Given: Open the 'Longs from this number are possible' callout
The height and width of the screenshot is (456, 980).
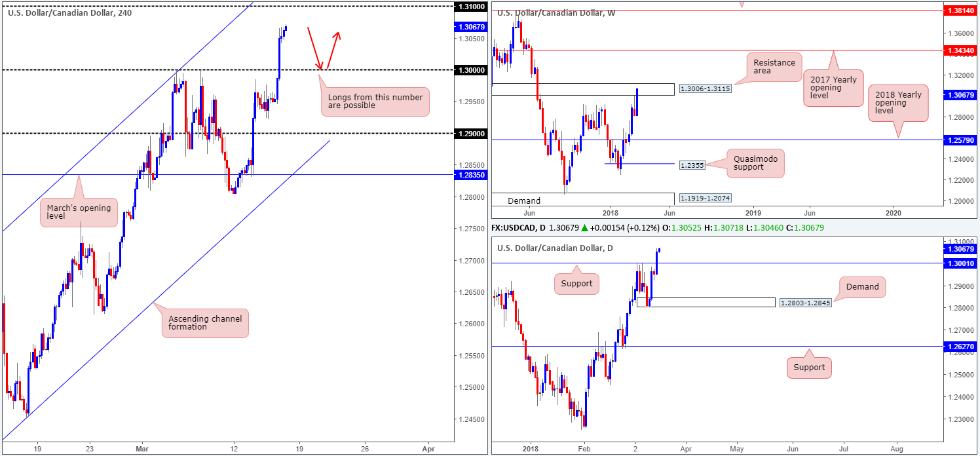Looking at the screenshot, I should (375, 102).
